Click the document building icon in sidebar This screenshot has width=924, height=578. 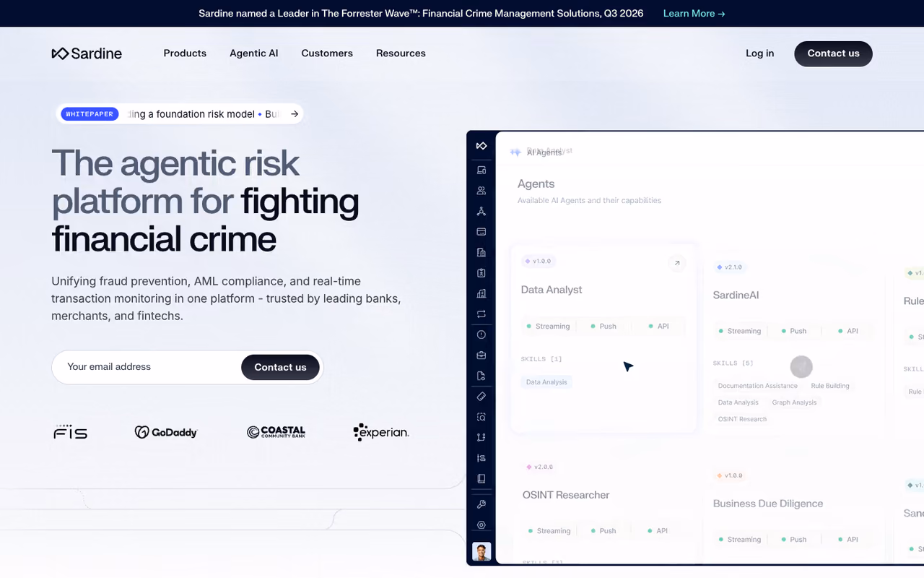pos(481,252)
